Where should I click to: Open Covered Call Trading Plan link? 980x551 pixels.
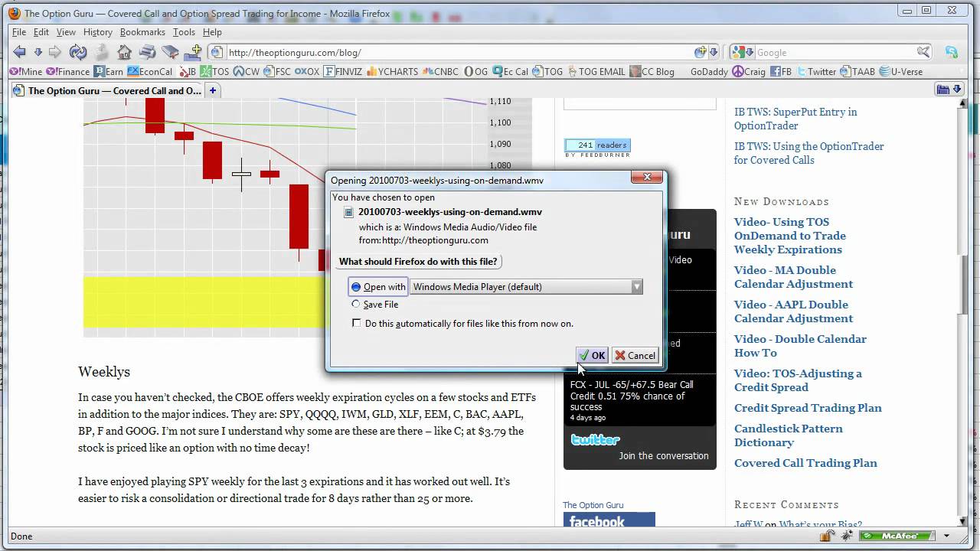tap(805, 463)
